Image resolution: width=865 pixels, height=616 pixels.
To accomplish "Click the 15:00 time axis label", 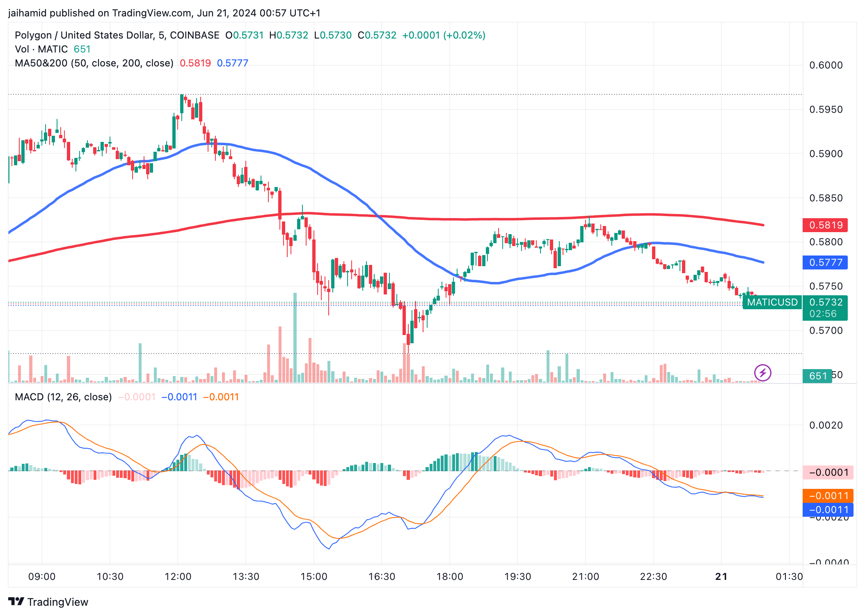I will 314,577.
